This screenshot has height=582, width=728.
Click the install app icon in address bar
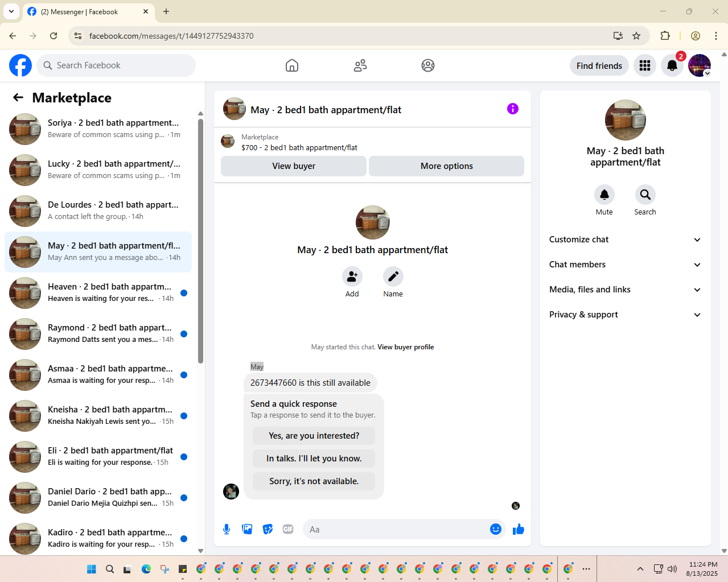tap(618, 36)
